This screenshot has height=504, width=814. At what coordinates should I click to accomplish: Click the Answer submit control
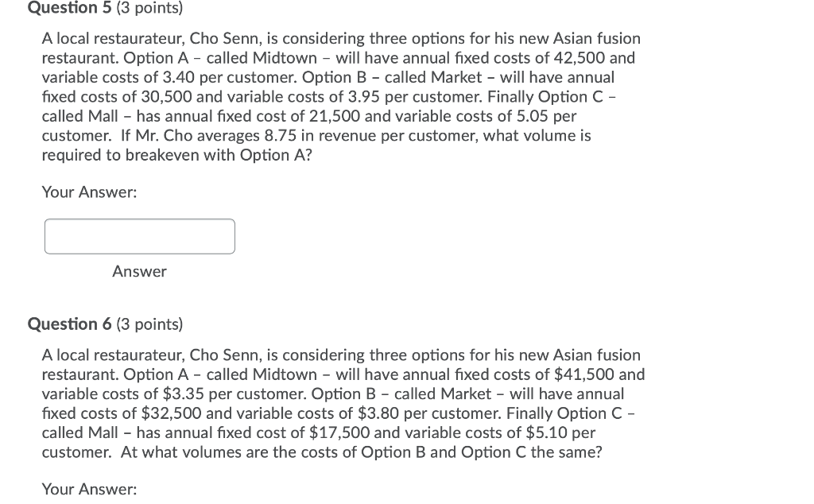pyautogui.click(x=139, y=271)
